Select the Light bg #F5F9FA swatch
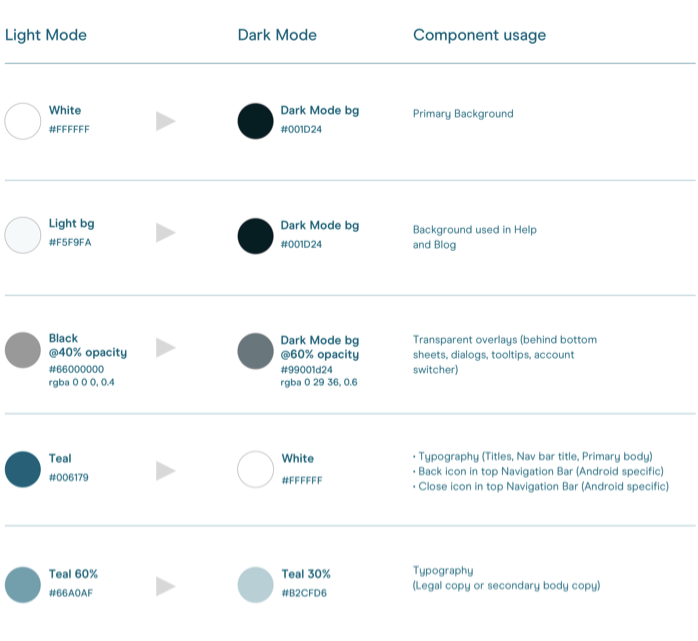The width and height of the screenshot is (698, 641). coord(23,234)
